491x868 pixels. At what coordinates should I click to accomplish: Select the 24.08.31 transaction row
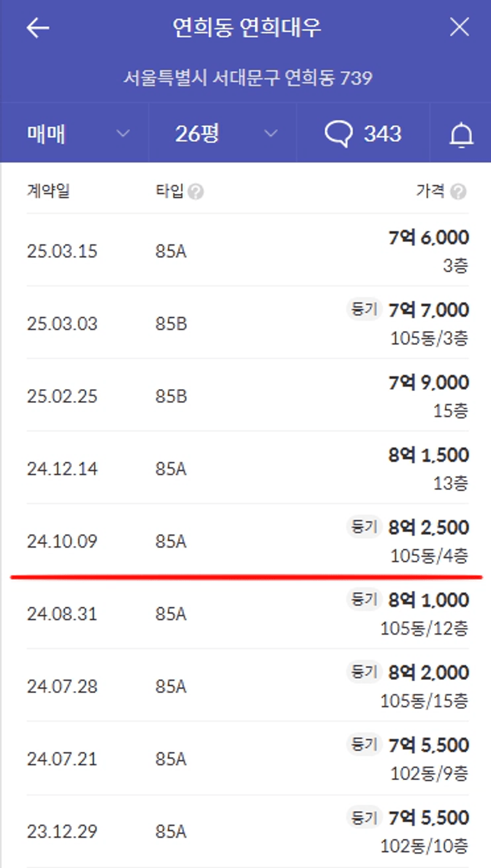[x=247, y=613]
